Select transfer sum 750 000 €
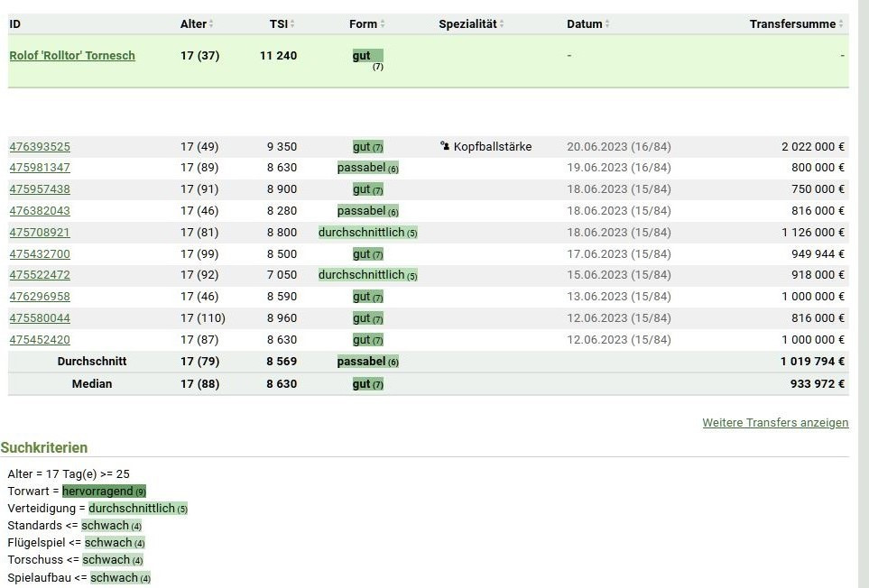 [x=818, y=188]
